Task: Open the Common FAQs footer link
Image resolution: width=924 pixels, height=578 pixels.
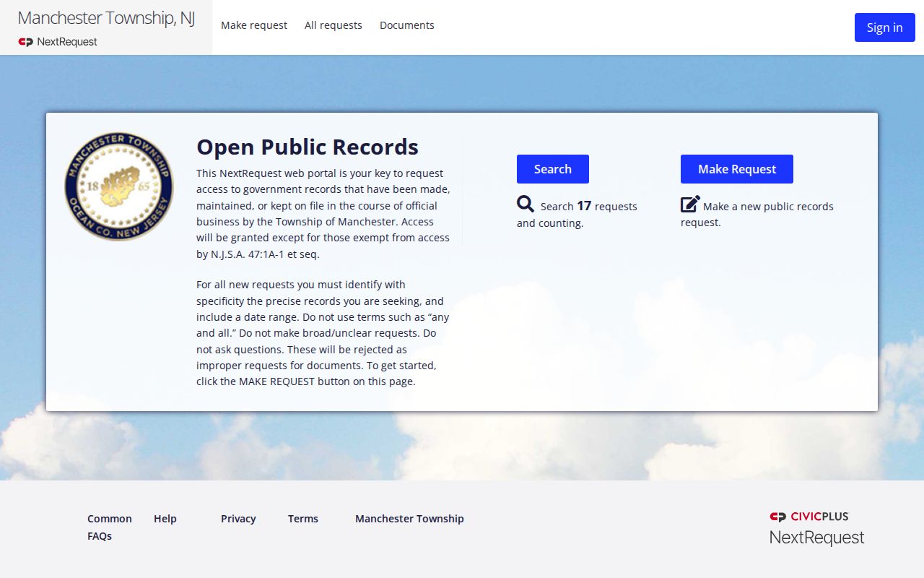Action: [110, 527]
